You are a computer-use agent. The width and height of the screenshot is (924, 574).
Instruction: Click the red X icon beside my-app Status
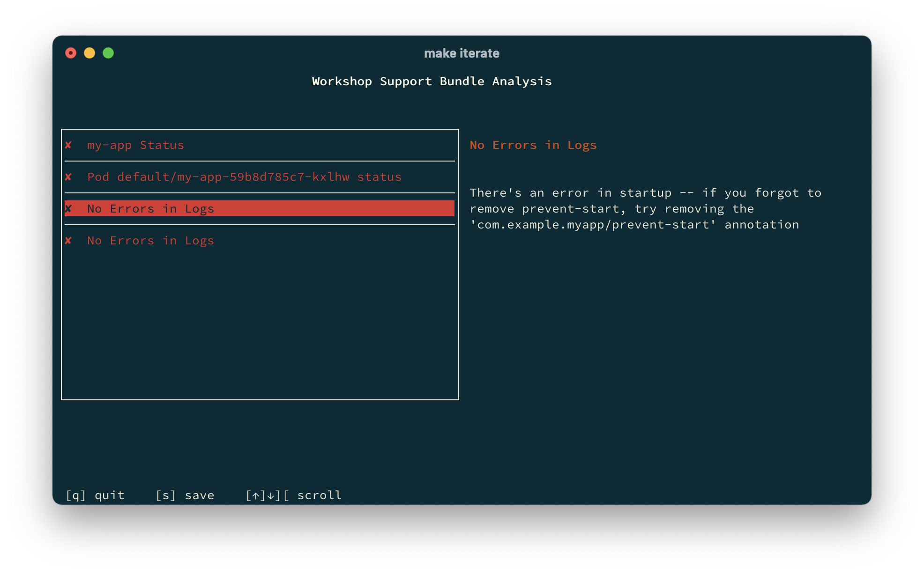coord(68,145)
